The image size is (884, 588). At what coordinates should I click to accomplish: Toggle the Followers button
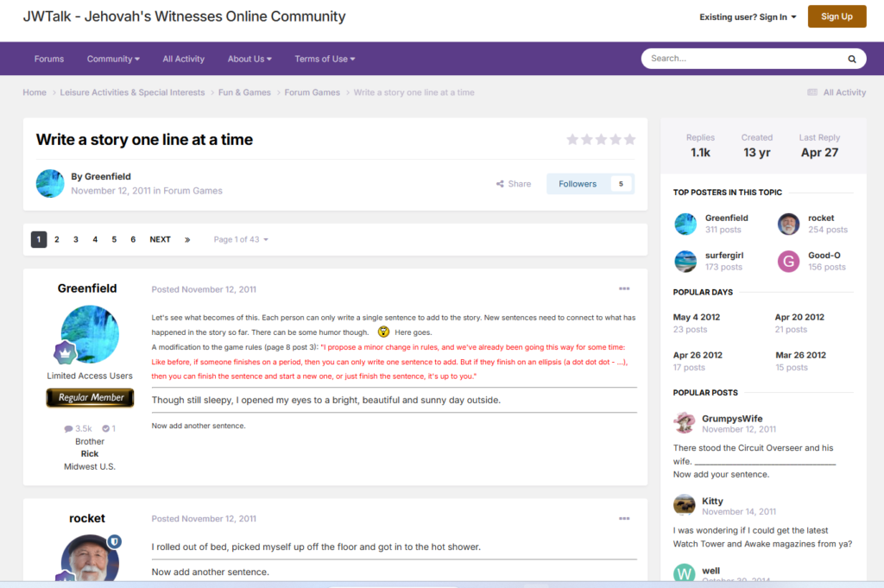coord(590,184)
